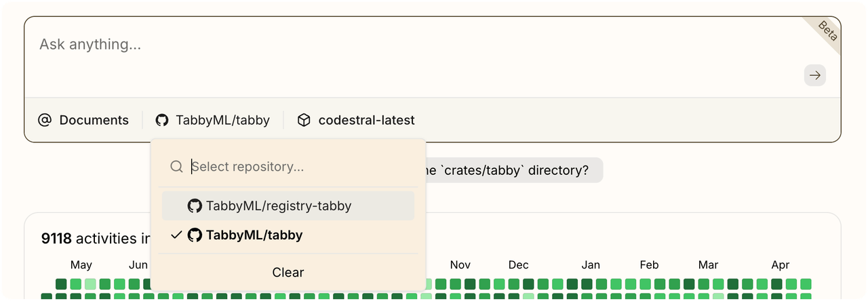The height and width of the screenshot is (301, 868).
Task: Select the TabbyML/tabby repository entry
Action: (x=288, y=235)
